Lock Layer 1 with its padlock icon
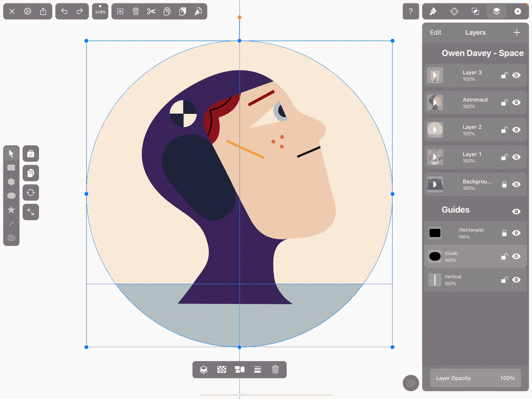Viewport: 532px width, 399px height. pyautogui.click(x=504, y=157)
